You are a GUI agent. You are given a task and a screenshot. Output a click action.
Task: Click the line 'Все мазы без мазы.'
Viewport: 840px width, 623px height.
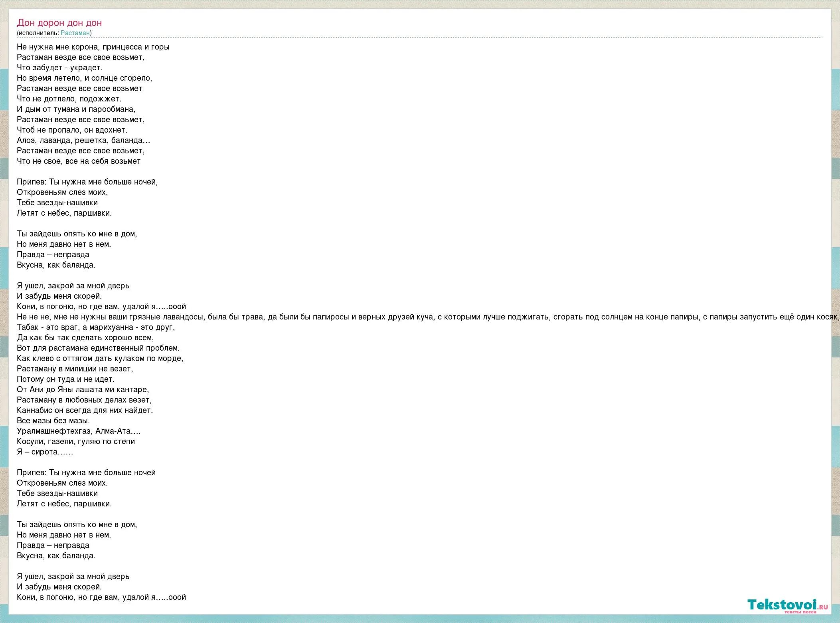tap(53, 421)
